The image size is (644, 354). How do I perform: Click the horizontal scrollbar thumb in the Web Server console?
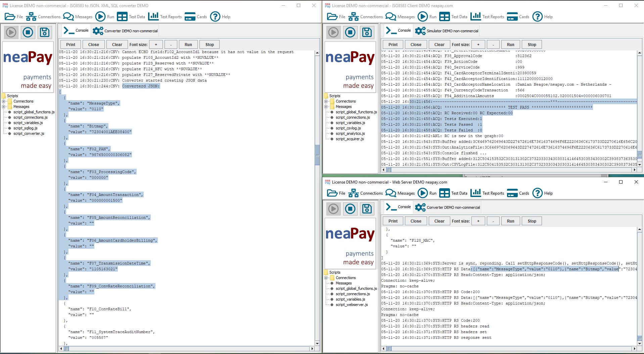[x=389, y=349]
